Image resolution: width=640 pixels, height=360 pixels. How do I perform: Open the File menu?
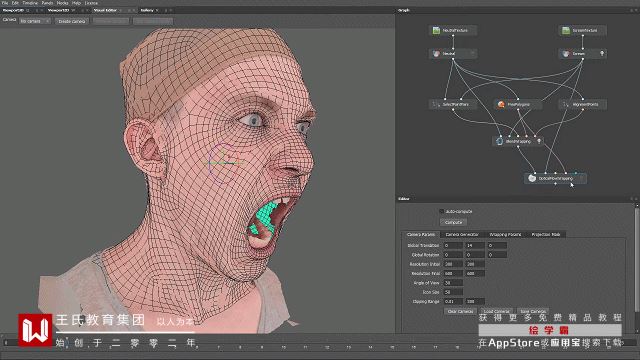point(5,3)
